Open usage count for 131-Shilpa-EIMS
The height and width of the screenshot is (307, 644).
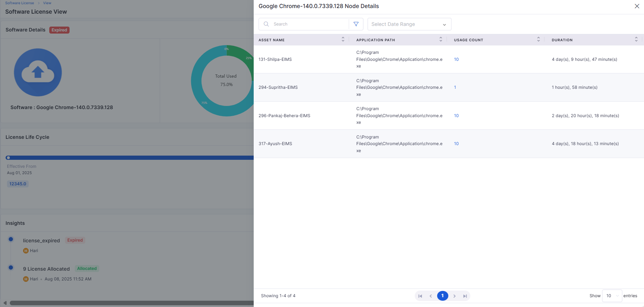[x=456, y=59]
